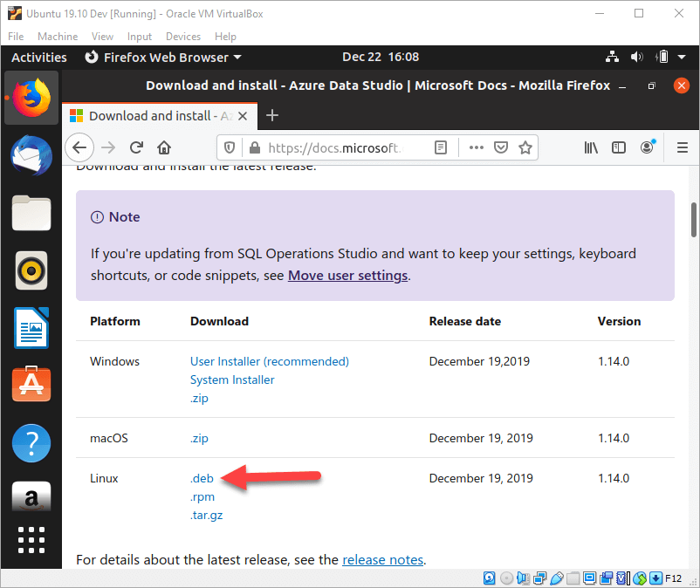
Task: Open the VirtualBox Machine menu
Action: [x=58, y=37]
